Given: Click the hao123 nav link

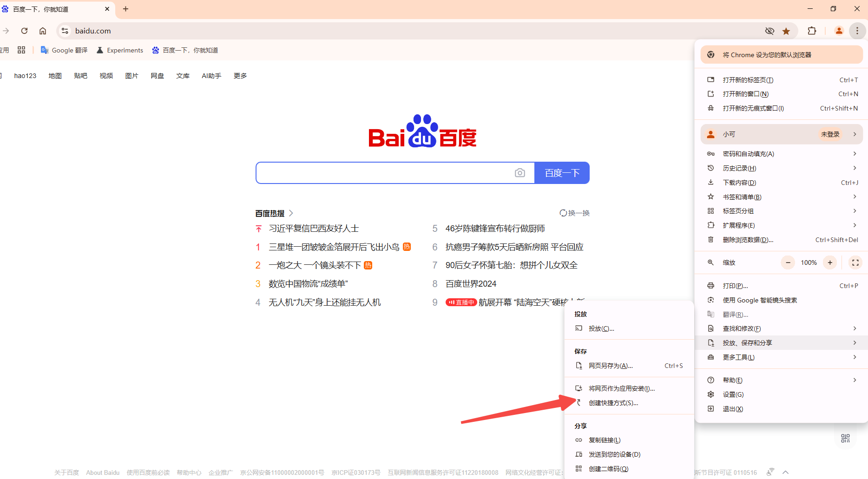Looking at the screenshot, I should [x=25, y=76].
